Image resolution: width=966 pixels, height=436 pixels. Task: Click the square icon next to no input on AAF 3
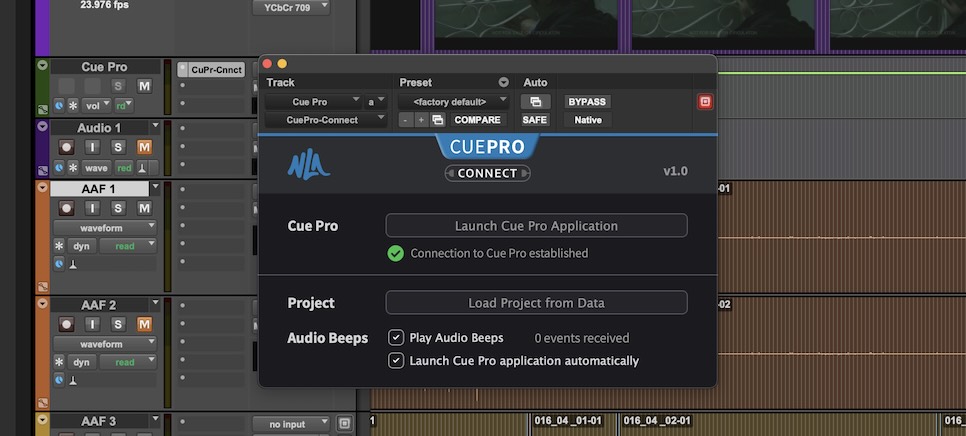coord(344,424)
